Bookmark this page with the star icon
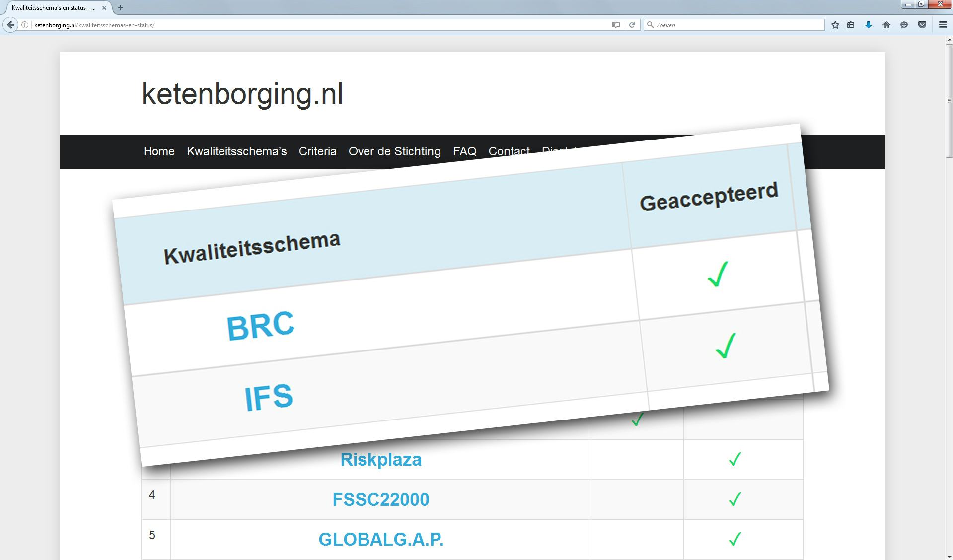The image size is (953, 560). point(835,25)
